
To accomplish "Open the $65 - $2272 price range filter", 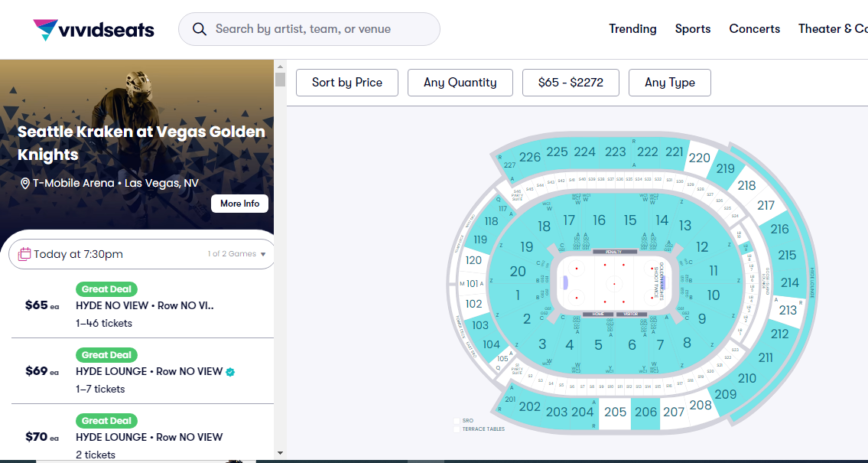I will coord(570,83).
